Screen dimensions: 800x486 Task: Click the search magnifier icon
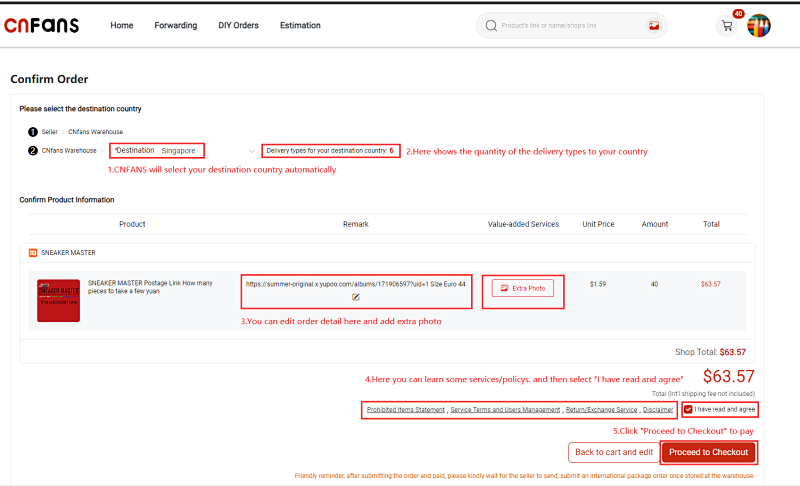[491, 25]
